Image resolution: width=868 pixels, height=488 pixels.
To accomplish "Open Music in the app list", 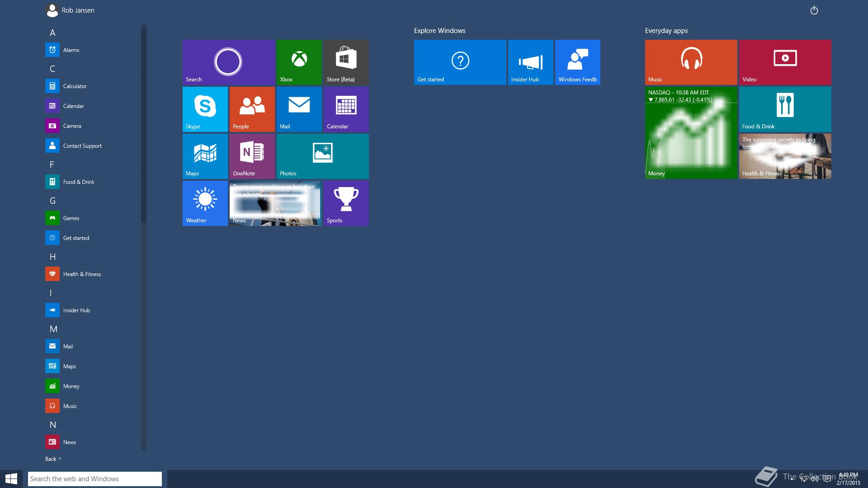I will coord(92,406).
